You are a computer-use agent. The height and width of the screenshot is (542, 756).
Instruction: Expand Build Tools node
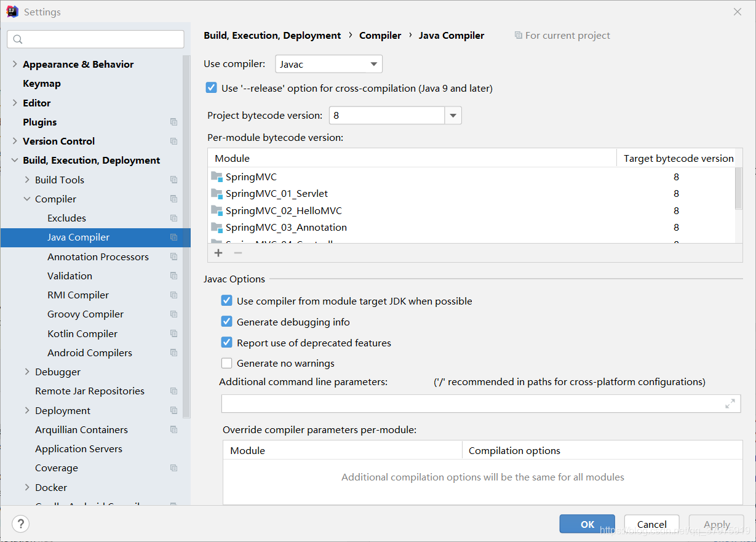pyautogui.click(x=27, y=180)
